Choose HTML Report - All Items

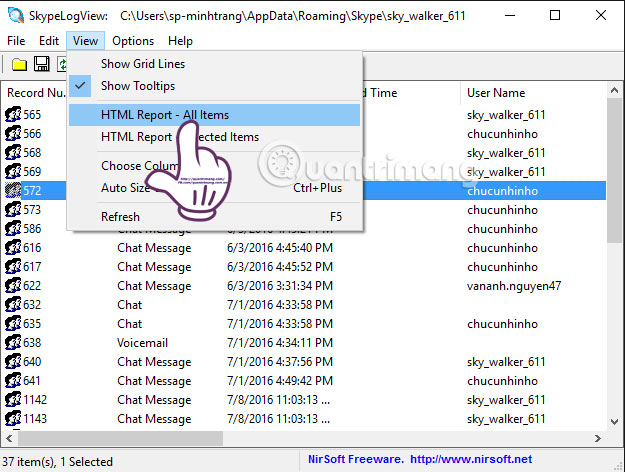214,115
